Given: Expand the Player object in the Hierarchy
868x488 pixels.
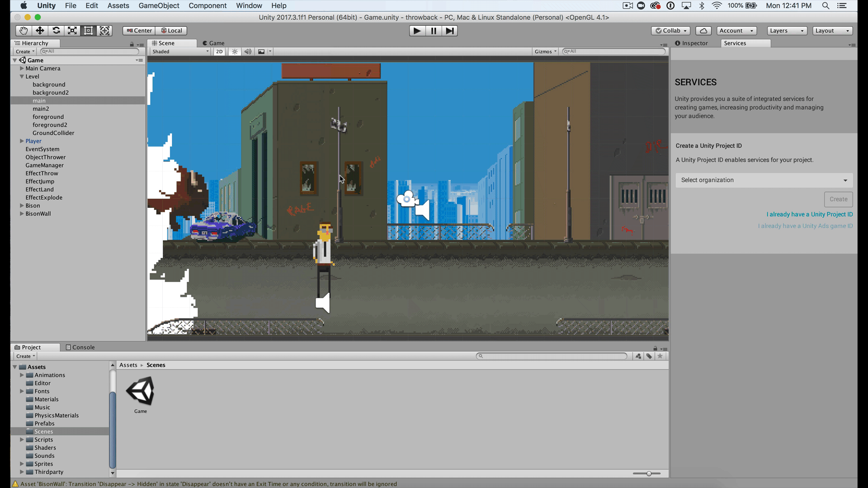Looking at the screenshot, I should [21, 141].
